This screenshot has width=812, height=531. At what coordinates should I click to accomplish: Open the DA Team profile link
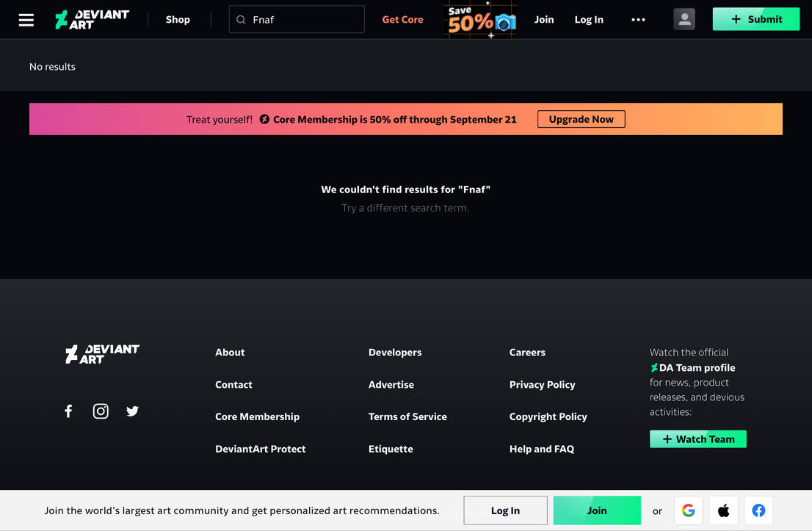[x=693, y=368]
